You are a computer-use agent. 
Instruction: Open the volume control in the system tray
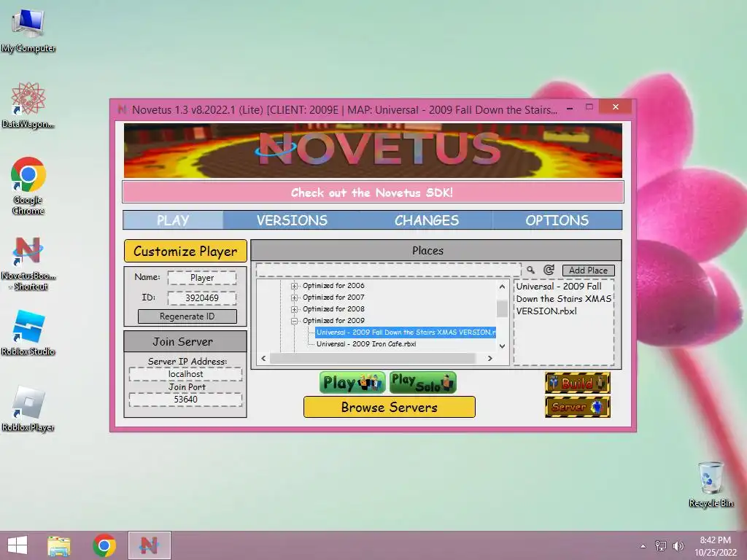click(x=678, y=545)
